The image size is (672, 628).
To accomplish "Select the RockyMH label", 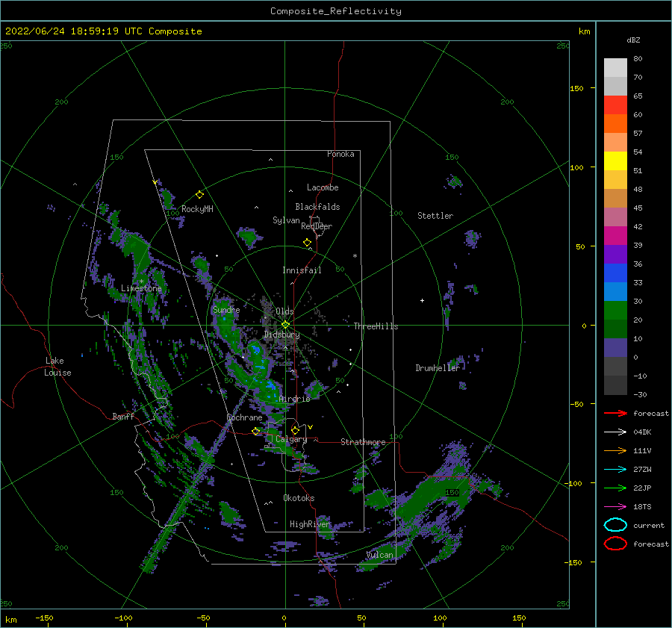I will point(197,209).
